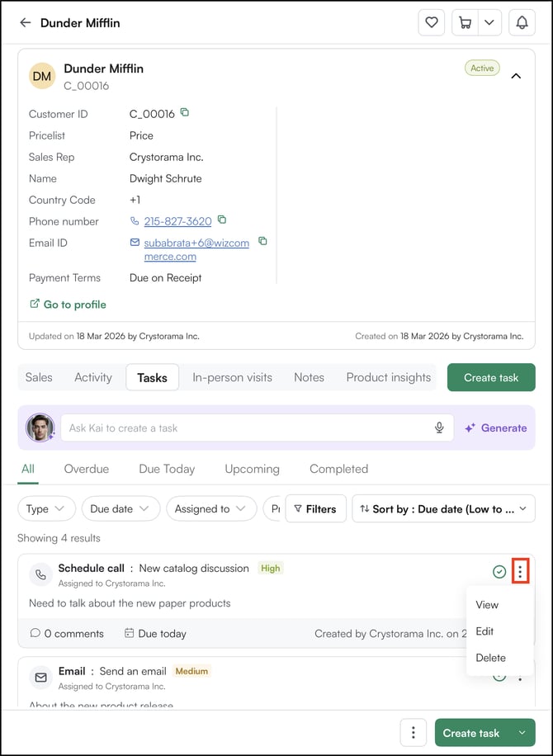Activate the microphone voice input icon
553x756 pixels.
point(439,428)
